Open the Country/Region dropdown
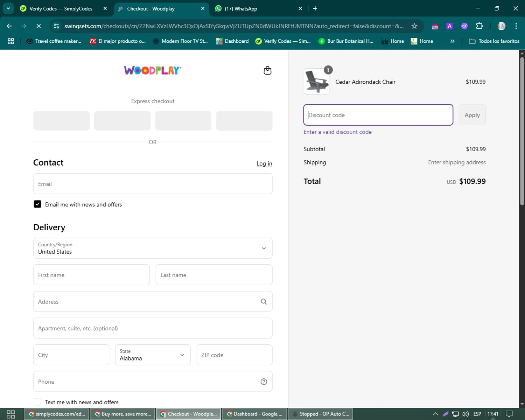Viewport: 525px width, 420px height. [153, 248]
